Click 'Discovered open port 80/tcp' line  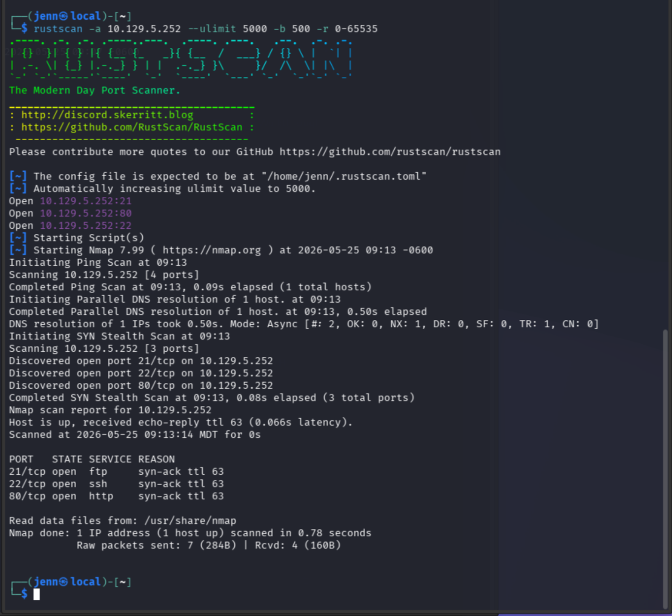141,386
